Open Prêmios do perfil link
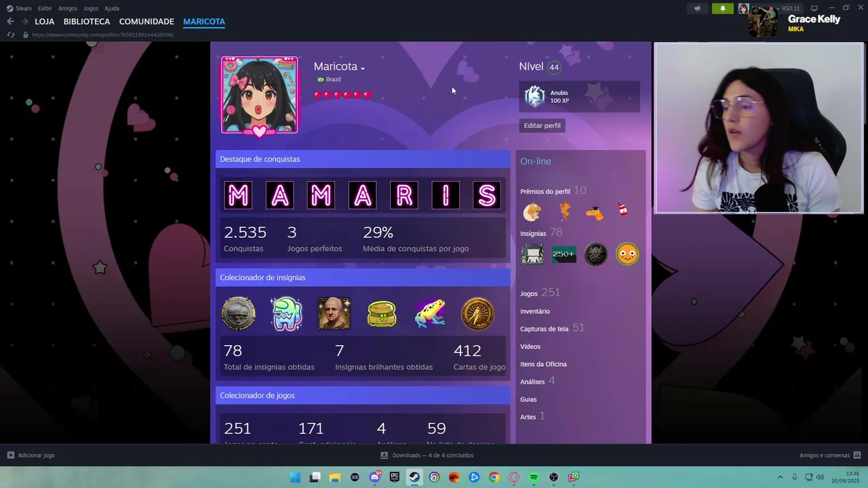 tap(545, 192)
